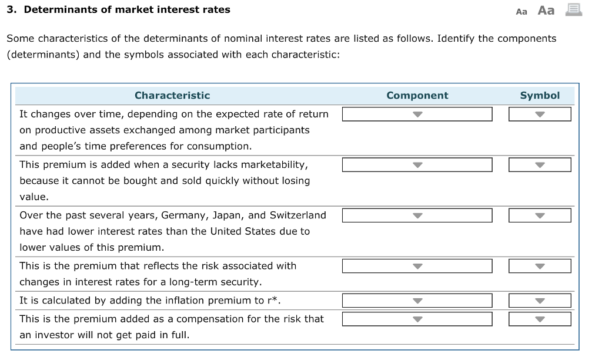Screen dimensions: 602x364
Task: Select the Symbol column header
Action: [x=540, y=95]
